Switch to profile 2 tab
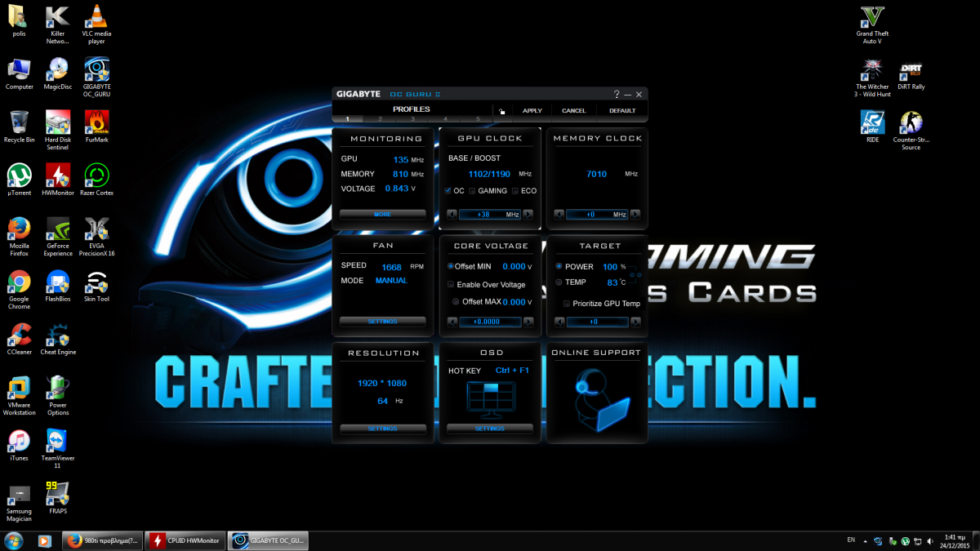 pos(380,119)
